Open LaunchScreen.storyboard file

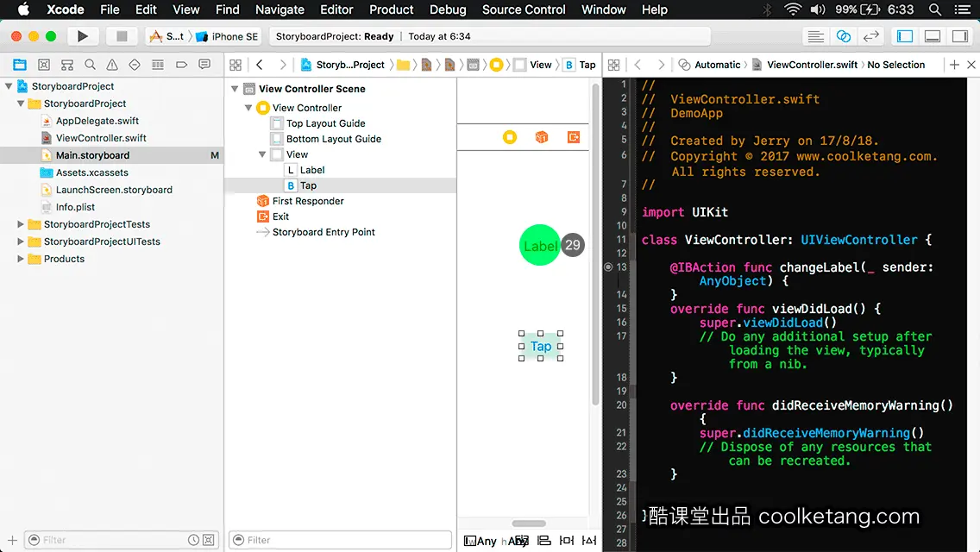[114, 190]
